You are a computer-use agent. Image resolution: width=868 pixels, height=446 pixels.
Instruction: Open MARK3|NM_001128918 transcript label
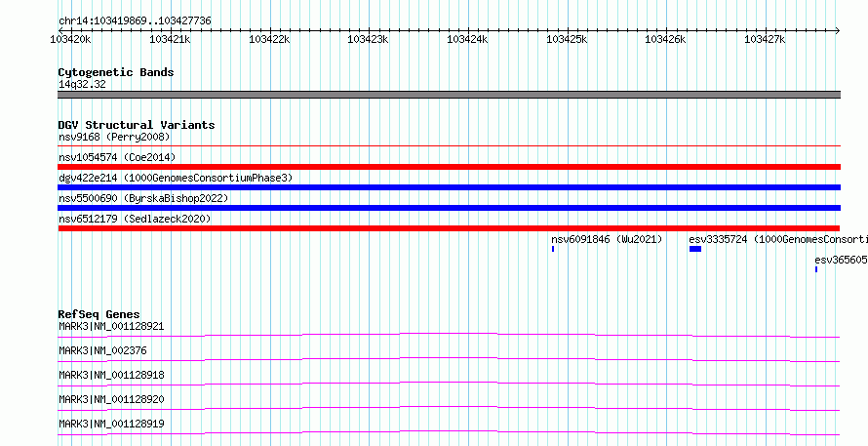[111, 375]
